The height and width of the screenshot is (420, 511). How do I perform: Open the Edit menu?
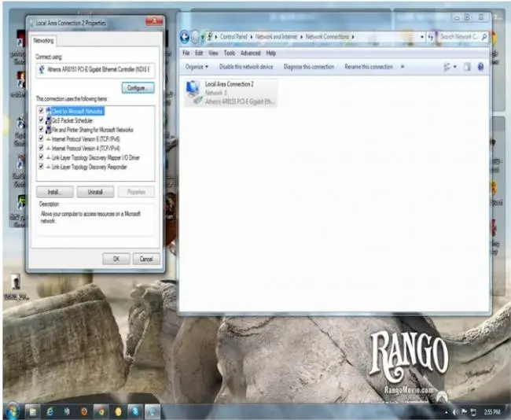pos(199,53)
